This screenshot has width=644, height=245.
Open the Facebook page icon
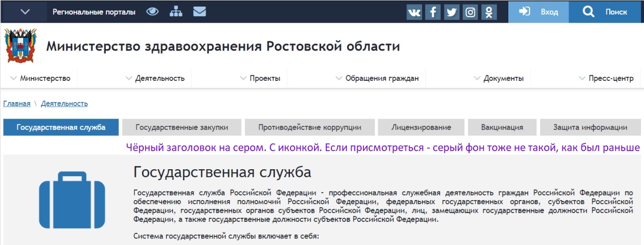pos(433,12)
